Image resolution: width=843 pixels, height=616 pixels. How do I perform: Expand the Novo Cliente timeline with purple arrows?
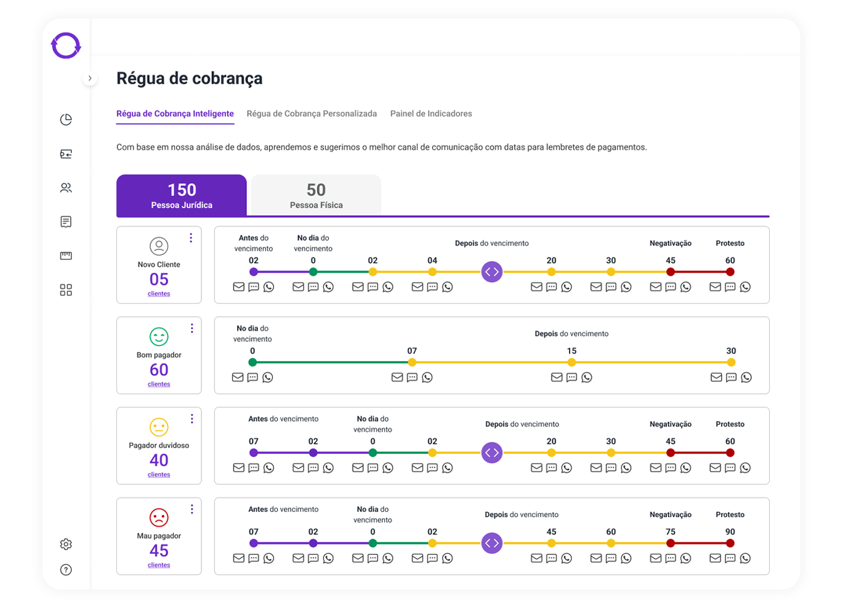pos(491,272)
